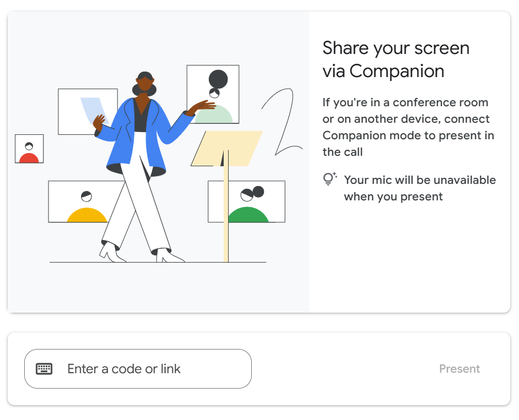
Task: Select the Companion mode description text
Action: (x=408, y=127)
